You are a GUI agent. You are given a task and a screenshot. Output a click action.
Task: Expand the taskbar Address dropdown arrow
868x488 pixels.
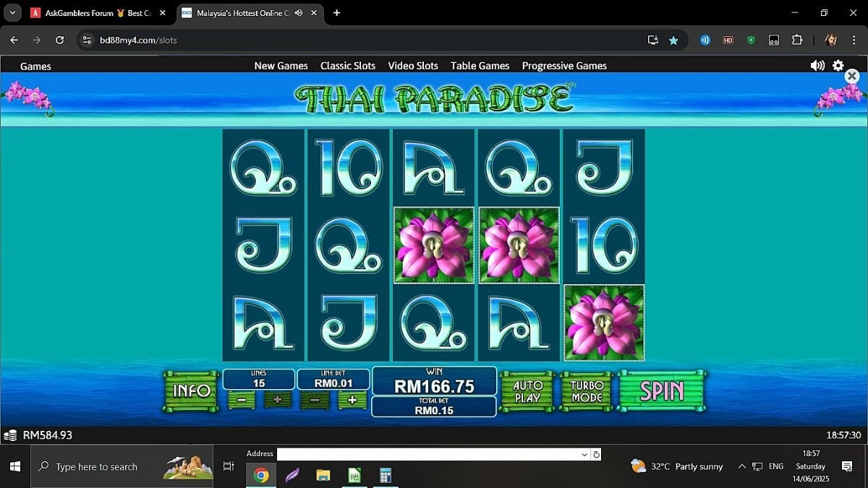coord(584,454)
